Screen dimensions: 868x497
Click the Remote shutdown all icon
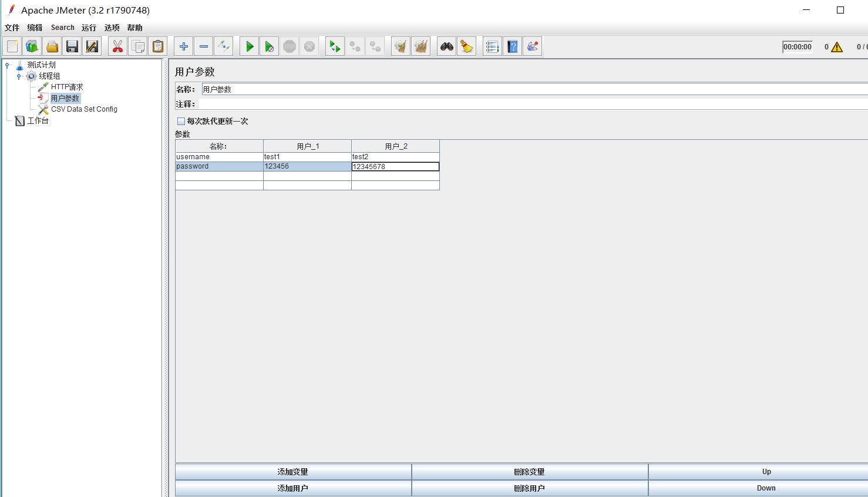pos(375,46)
